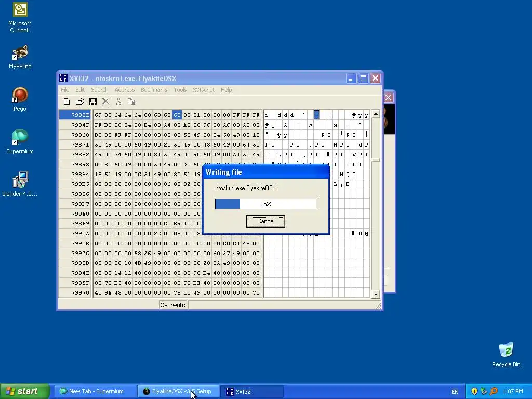Click the green arrow tray icon next to the shield
The height and width of the screenshot is (399, 532).
coord(484,391)
